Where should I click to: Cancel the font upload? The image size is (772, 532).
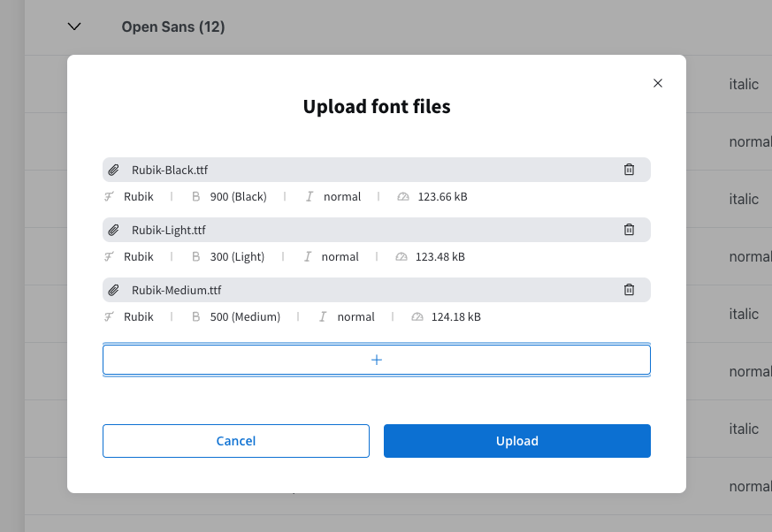point(236,441)
